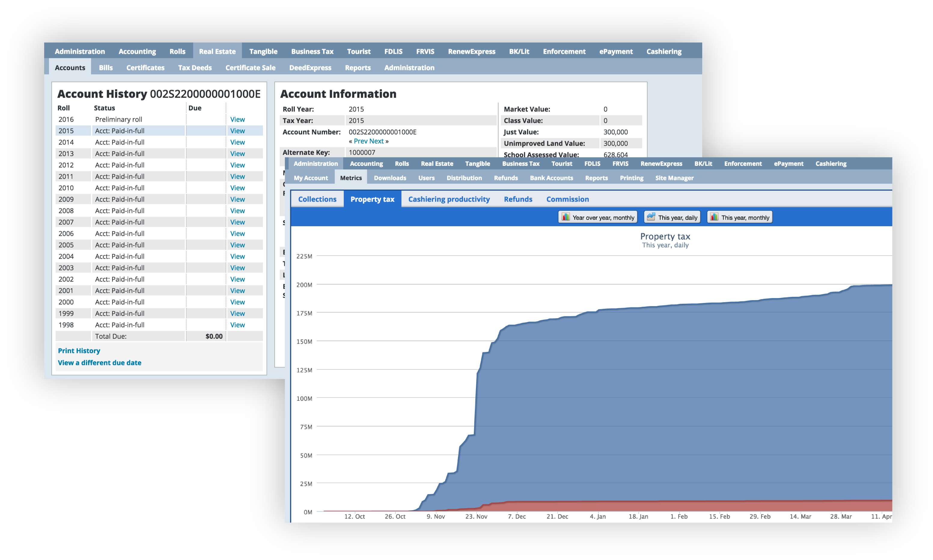Click the This year, daily chart icon
This screenshot has width=933, height=560.
tap(651, 217)
